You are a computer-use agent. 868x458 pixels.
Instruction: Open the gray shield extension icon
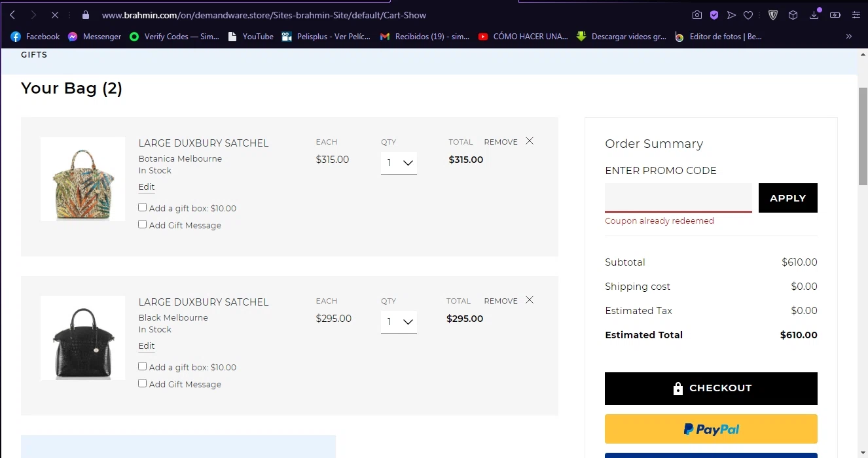click(x=773, y=14)
